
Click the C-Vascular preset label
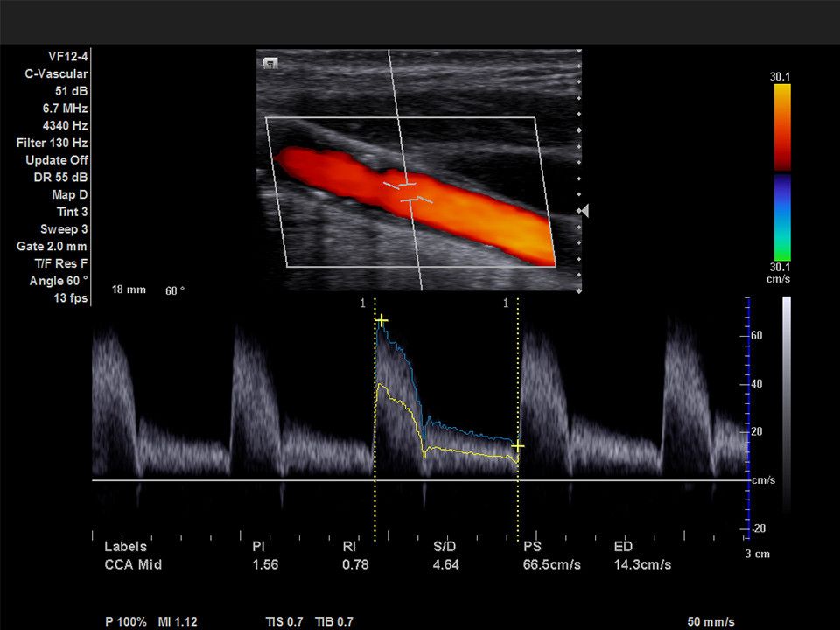[56, 74]
